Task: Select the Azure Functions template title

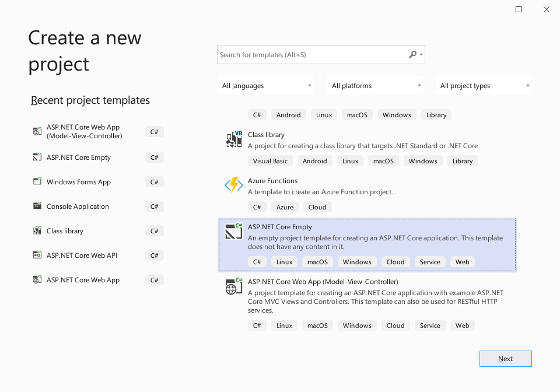Action: pyautogui.click(x=272, y=181)
